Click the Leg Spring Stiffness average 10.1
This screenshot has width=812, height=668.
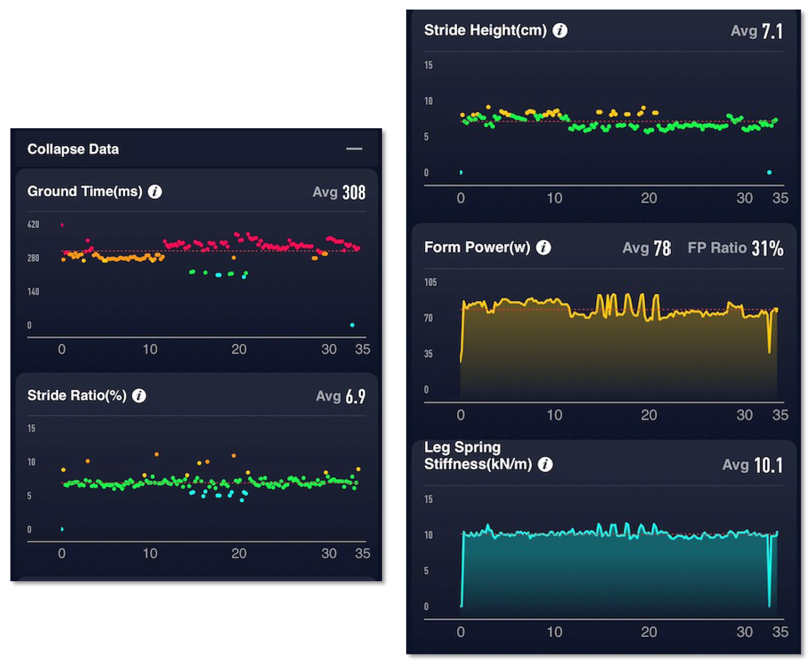point(768,465)
